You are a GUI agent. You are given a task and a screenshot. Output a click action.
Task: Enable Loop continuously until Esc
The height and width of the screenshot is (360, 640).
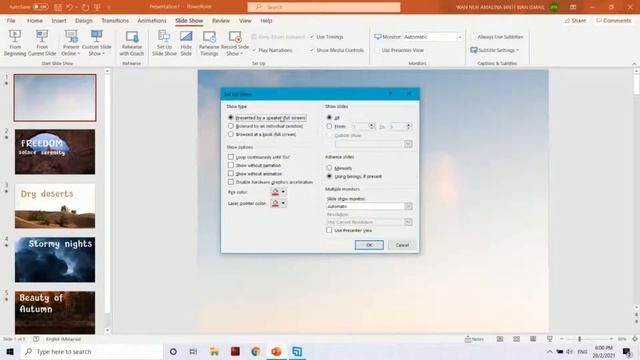pyautogui.click(x=231, y=157)
